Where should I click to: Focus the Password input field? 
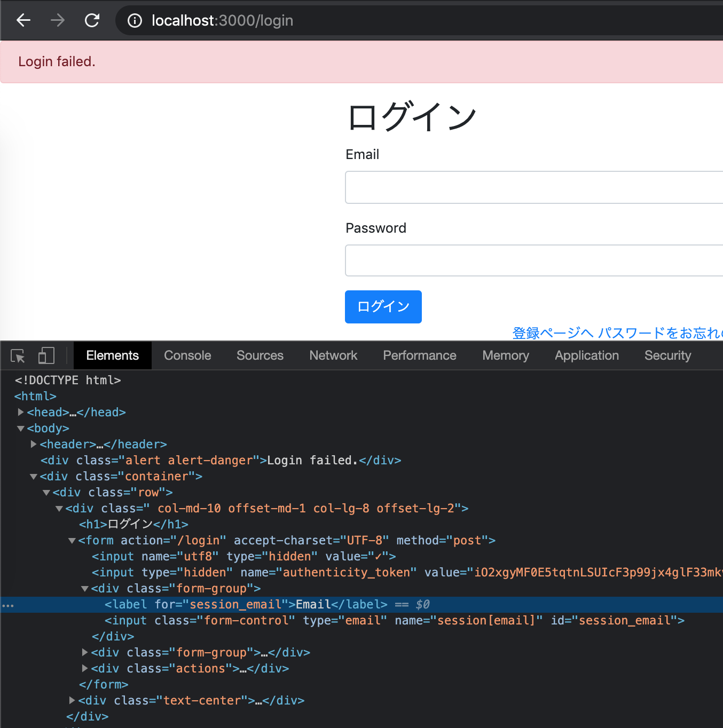point(534,260)
